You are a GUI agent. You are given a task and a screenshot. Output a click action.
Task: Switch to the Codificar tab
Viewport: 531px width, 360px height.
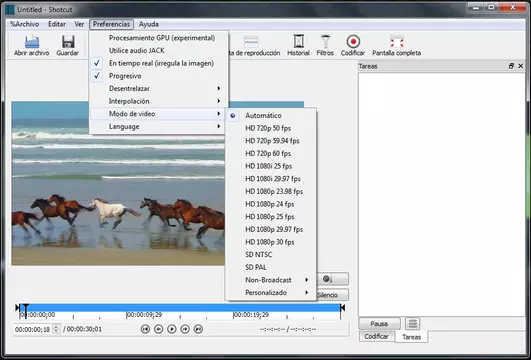point(376,337)
